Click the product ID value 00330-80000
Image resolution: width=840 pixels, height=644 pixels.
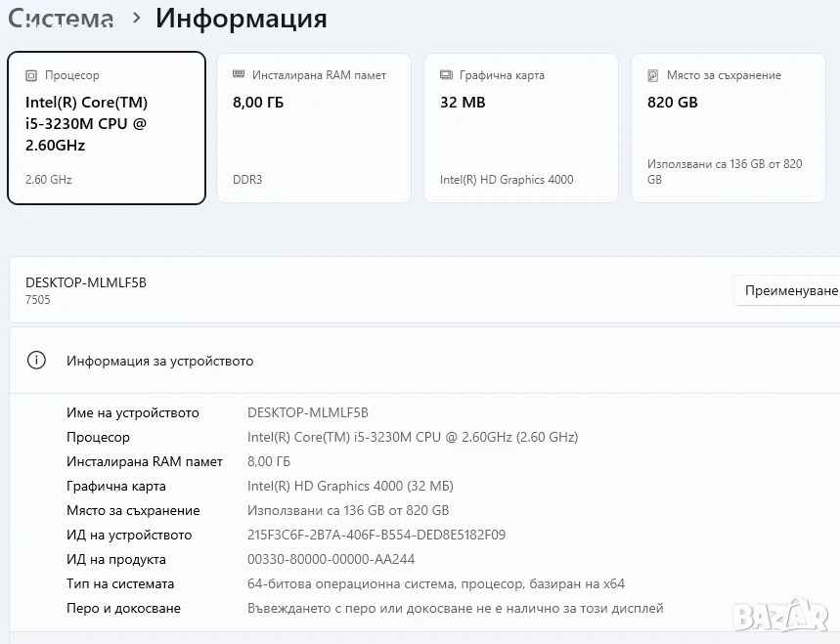click(331, 559)
